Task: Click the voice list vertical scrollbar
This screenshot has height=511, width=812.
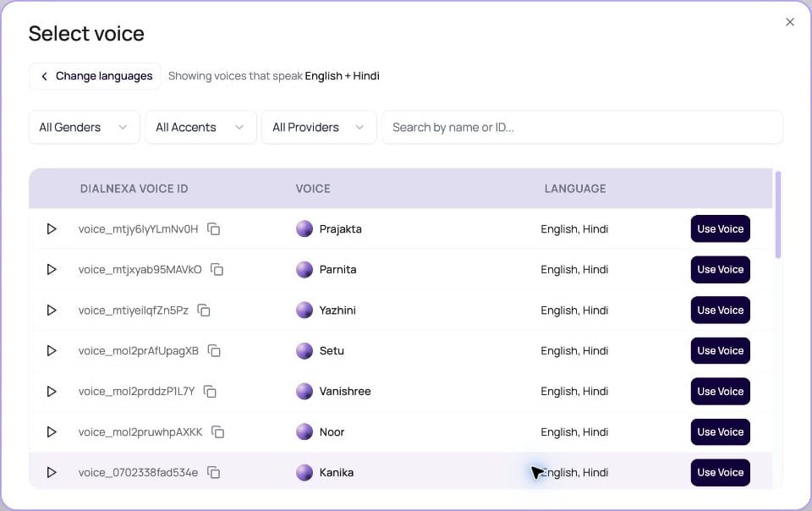Action: click(778, 214)
